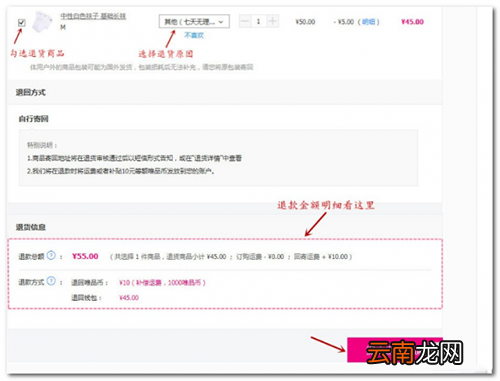Decrease return quantity with minus button
This screenshot has width=500, height=381.
pos(245,22)
